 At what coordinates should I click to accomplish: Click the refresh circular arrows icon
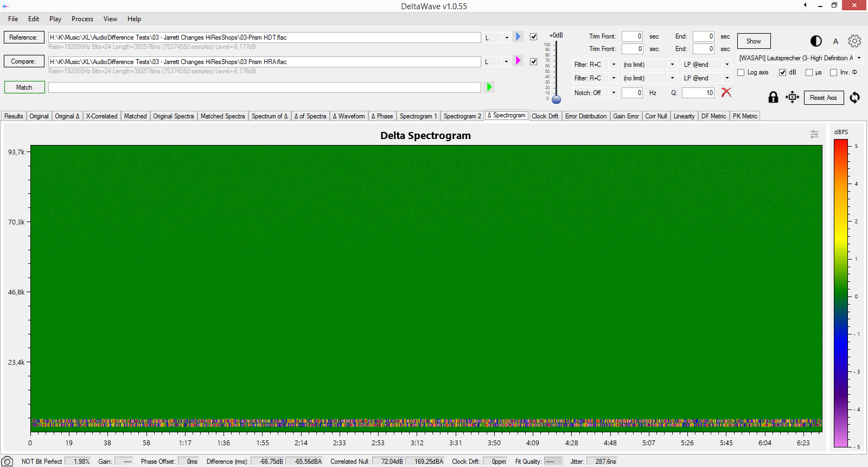point(854,97)
